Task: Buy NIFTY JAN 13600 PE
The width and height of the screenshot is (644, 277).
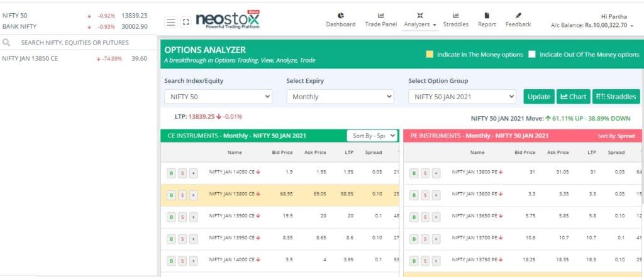Action: click(x=414, y=195)
